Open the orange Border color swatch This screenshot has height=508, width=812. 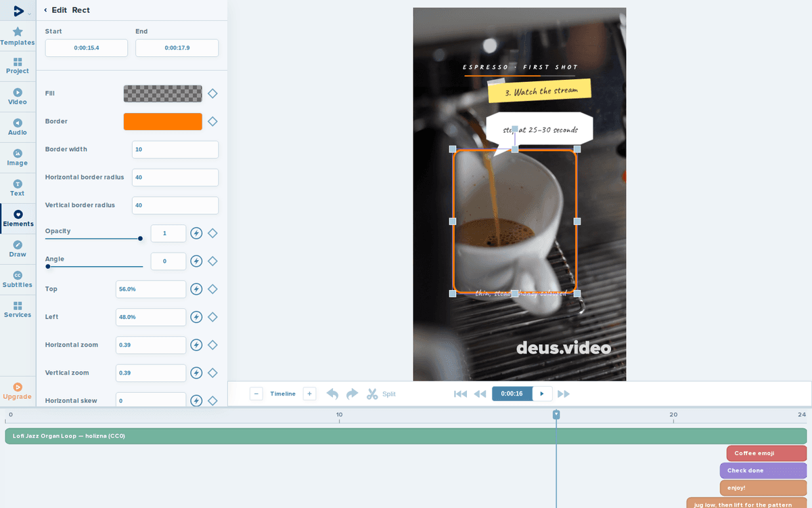[163, 121]
